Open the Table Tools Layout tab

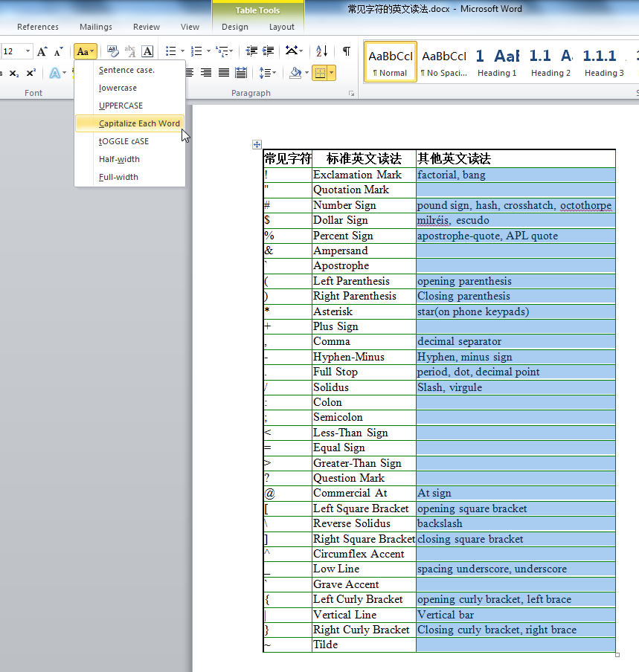coord(282,27)
